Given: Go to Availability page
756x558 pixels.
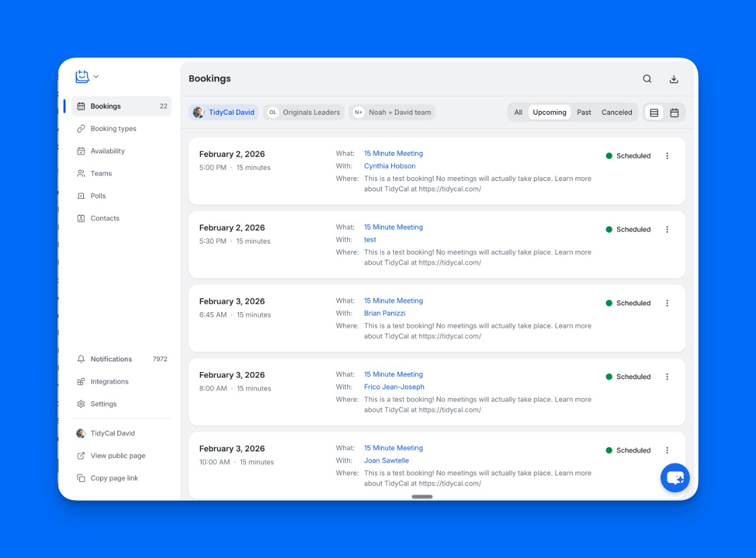Looking at the screenshot, I should (108, 151).
